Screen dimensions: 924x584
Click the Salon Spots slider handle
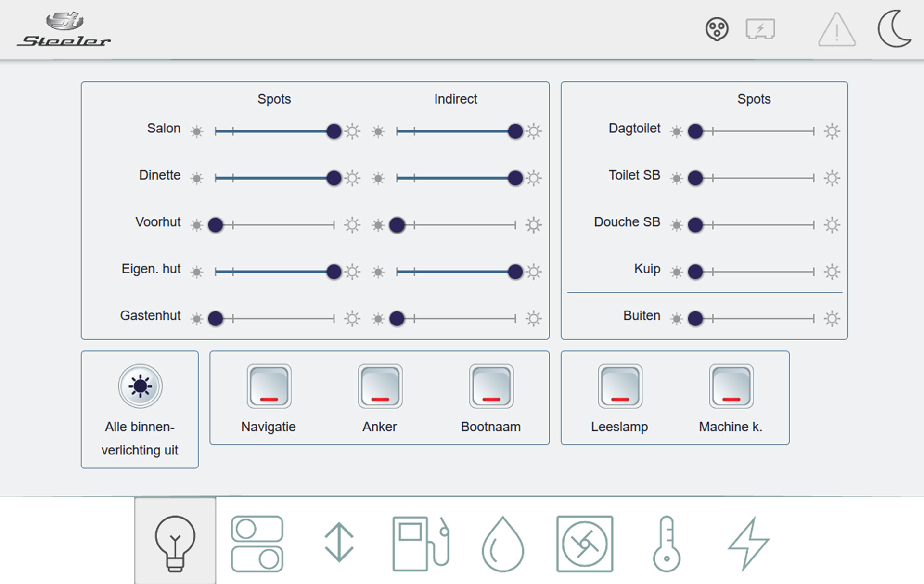pyautogui.click(x=334, y=131)
